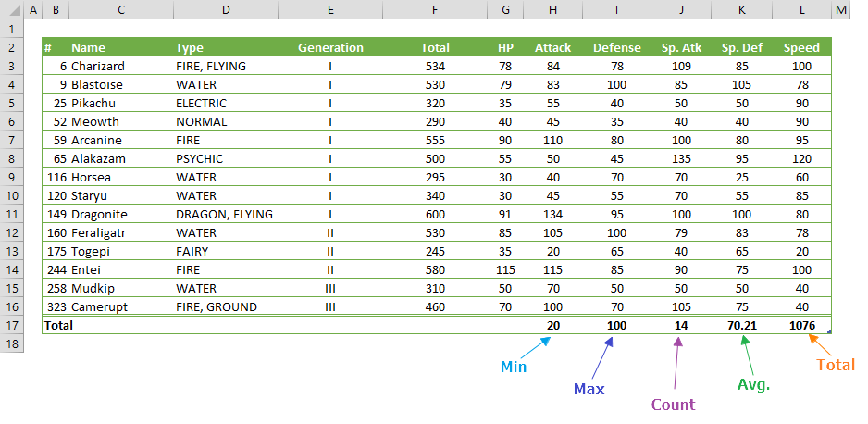Click the Total row label cell

click(x=56, y=326)
